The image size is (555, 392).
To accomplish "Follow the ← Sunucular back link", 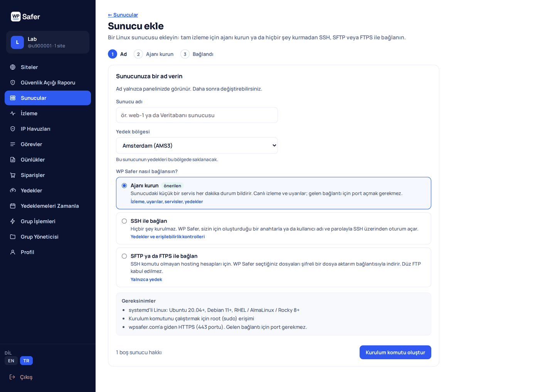I will [x=123, y=15].
